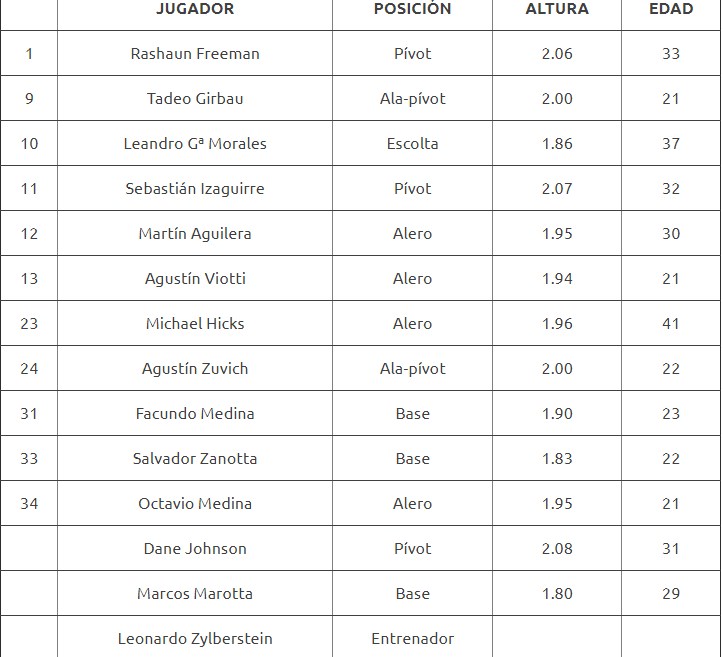
Task: Select Michael Hicks in the roster
Action: (195, 324)
